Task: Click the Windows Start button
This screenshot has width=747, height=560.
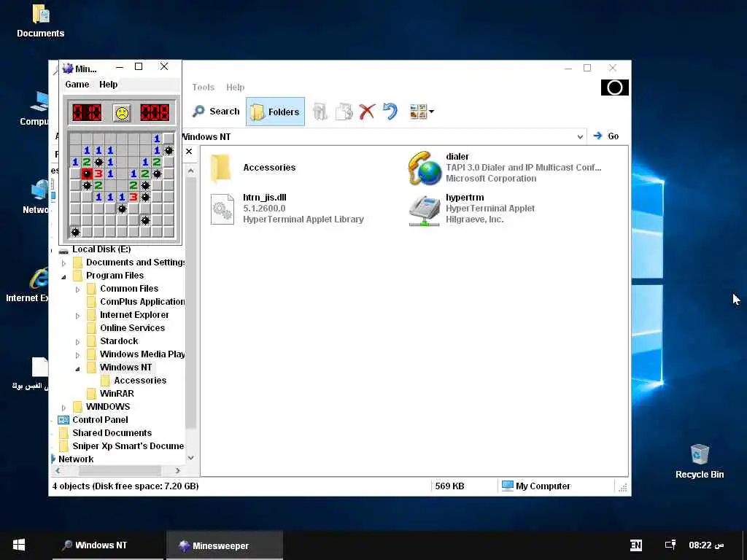Action: coord(19,545)
